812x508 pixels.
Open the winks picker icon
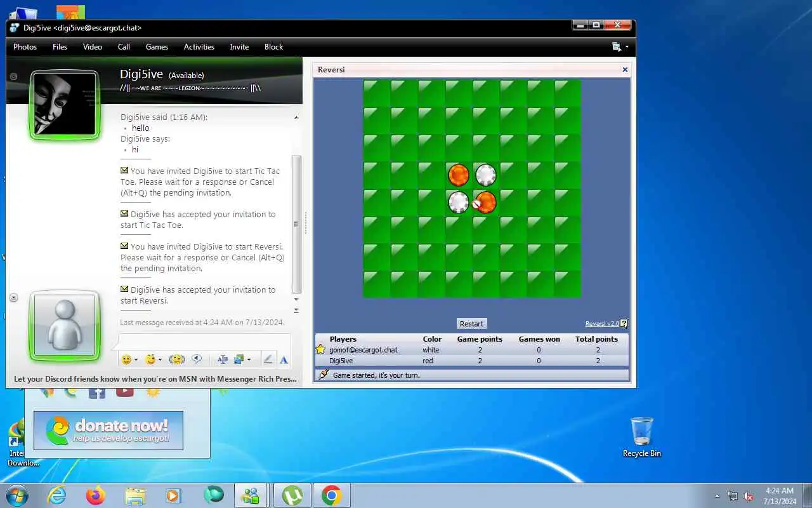(x=150, y=359)
